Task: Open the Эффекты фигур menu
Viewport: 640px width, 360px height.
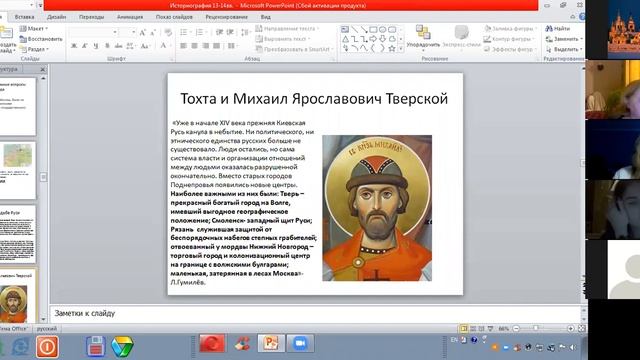Action: [x=510, y=49]
